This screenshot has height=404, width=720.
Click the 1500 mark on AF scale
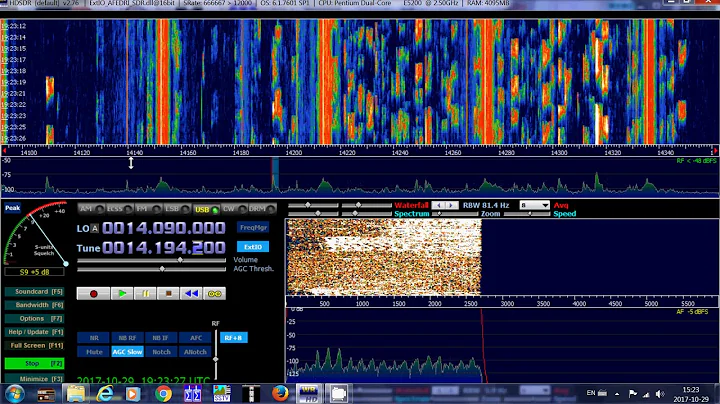click(399, 303)
